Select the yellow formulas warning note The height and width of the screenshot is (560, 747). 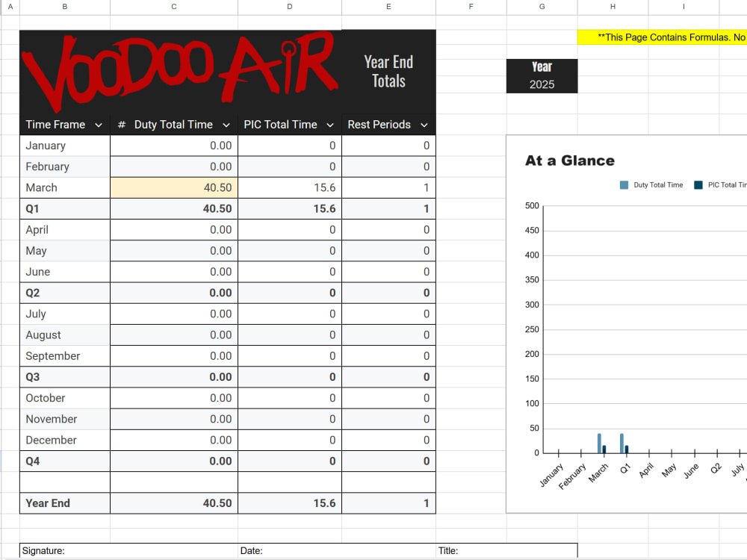(x=662, y=37)
